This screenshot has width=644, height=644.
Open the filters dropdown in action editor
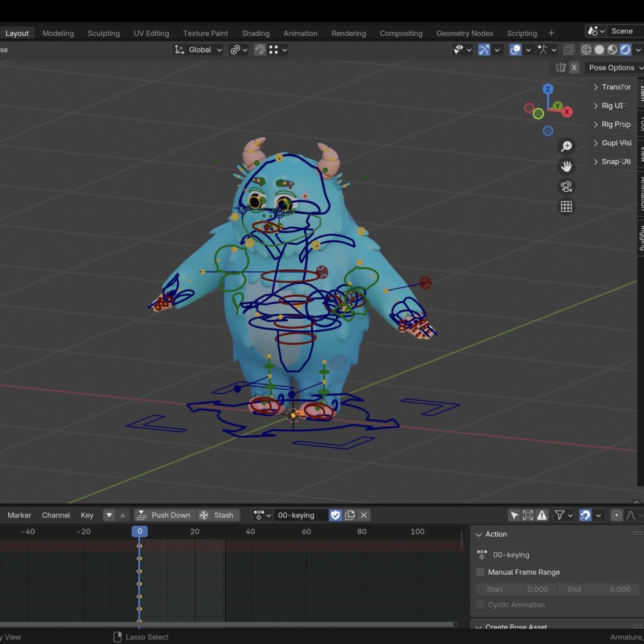point(564,515)
